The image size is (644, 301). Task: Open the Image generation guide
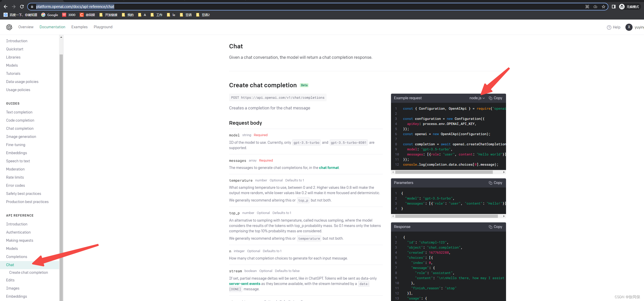click(21, 137)
